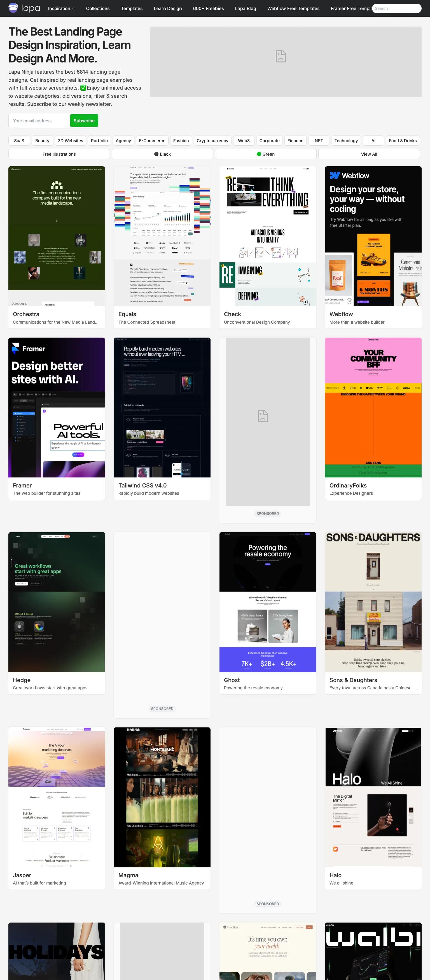Screen dimensions: 430x980
Task: Filter by Black color
Action: click(x=162, y=154)
